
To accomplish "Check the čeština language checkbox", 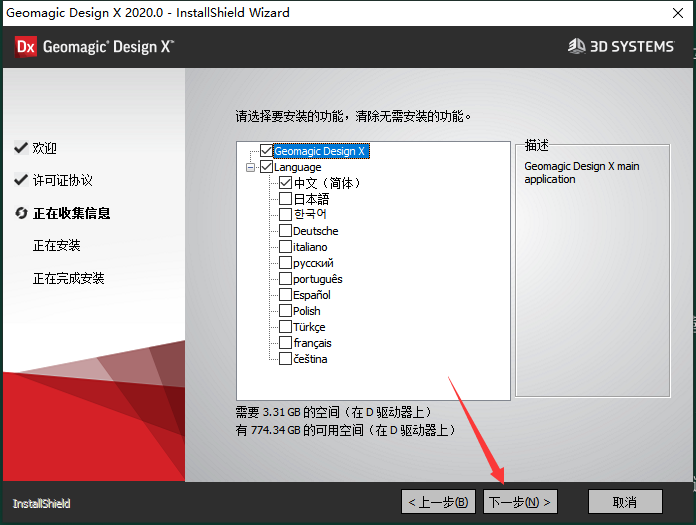I will coord(285,359).
